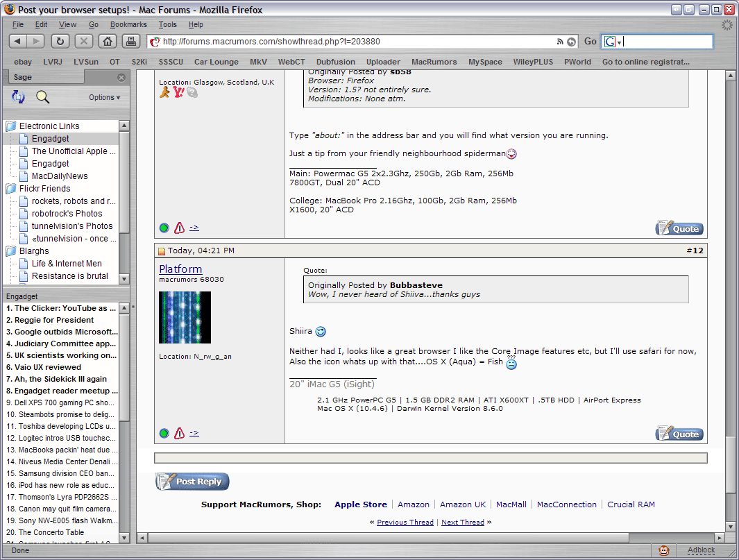Follow the Next Thread link
The image size is (739, 560).
[462, 523]
